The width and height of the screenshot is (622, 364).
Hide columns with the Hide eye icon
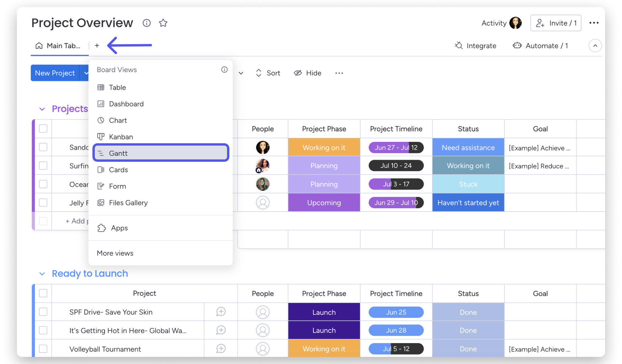[x=298, y=73]
